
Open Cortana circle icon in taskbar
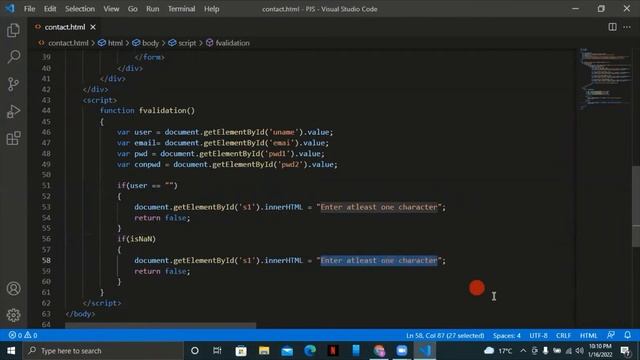coord(195,350)
